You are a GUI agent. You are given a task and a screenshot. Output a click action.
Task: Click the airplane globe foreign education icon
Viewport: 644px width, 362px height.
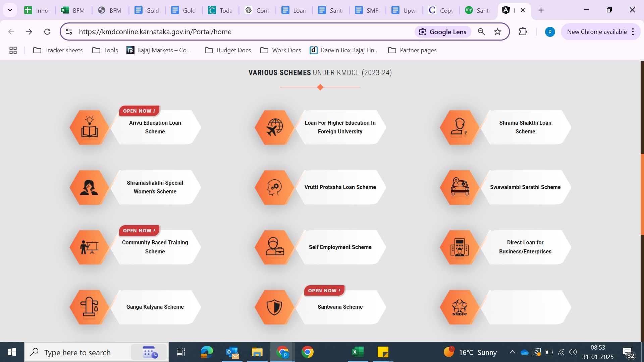click(274, 127)
